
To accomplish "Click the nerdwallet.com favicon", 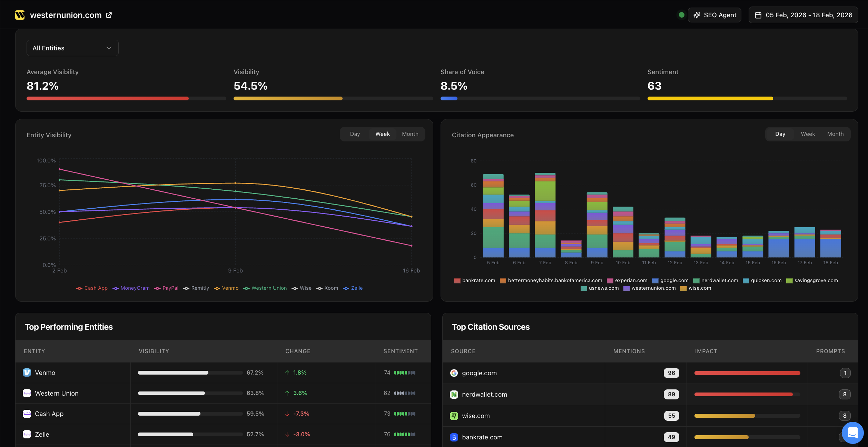I will point(454,394).
